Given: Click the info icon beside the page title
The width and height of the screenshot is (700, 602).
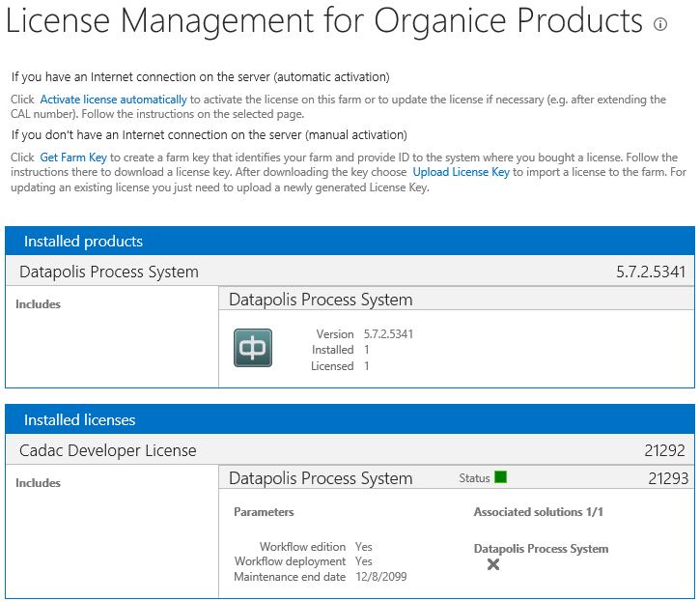Looking at the screenshot, I should [x=659, y=24].
